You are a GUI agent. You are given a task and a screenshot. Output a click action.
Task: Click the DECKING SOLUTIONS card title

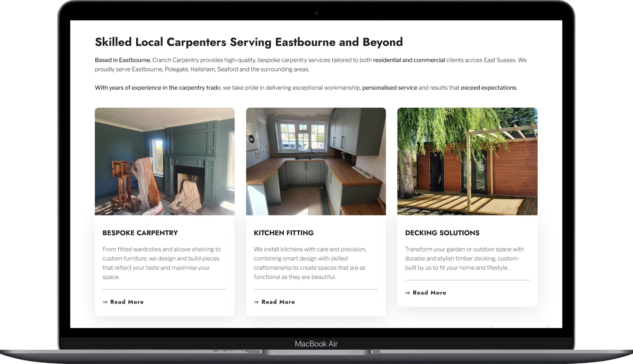point(442,233)
